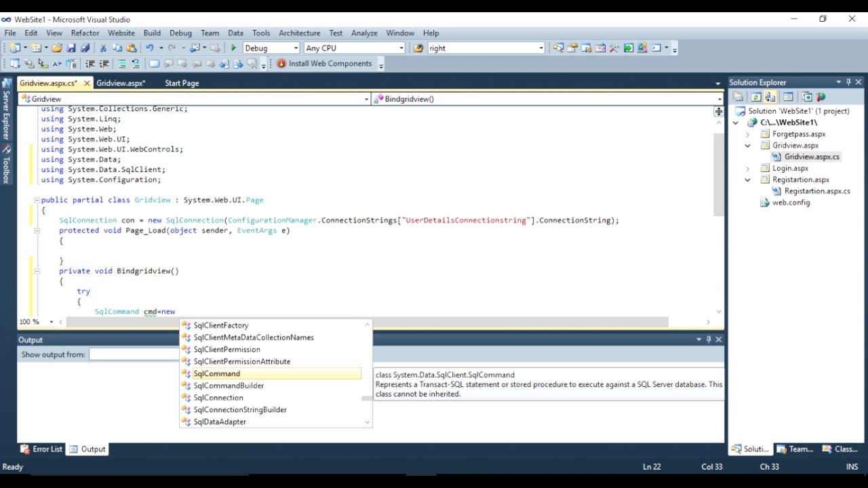Collapse the Gridview.aspx tree node
This screenshot has height=488, width=868.
click(x=748, y=146)
